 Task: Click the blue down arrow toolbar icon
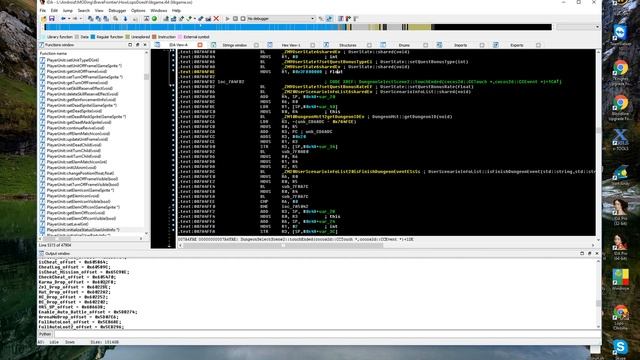click(125, 19)
